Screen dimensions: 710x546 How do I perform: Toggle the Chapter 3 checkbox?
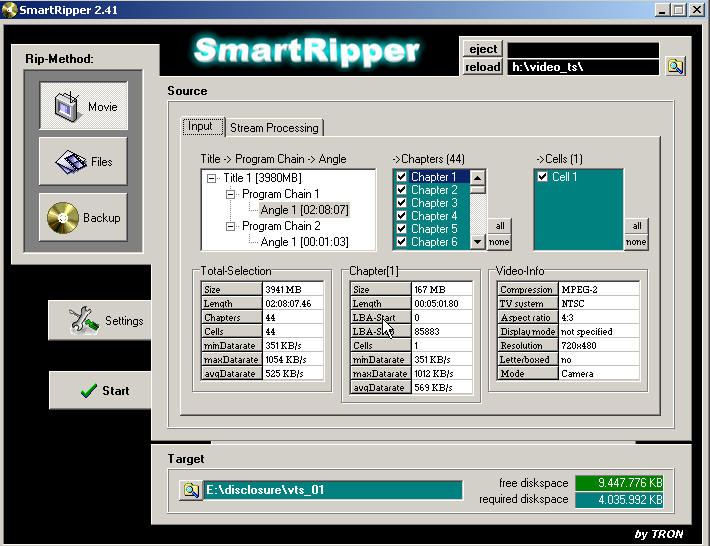[x=401, y=202]
